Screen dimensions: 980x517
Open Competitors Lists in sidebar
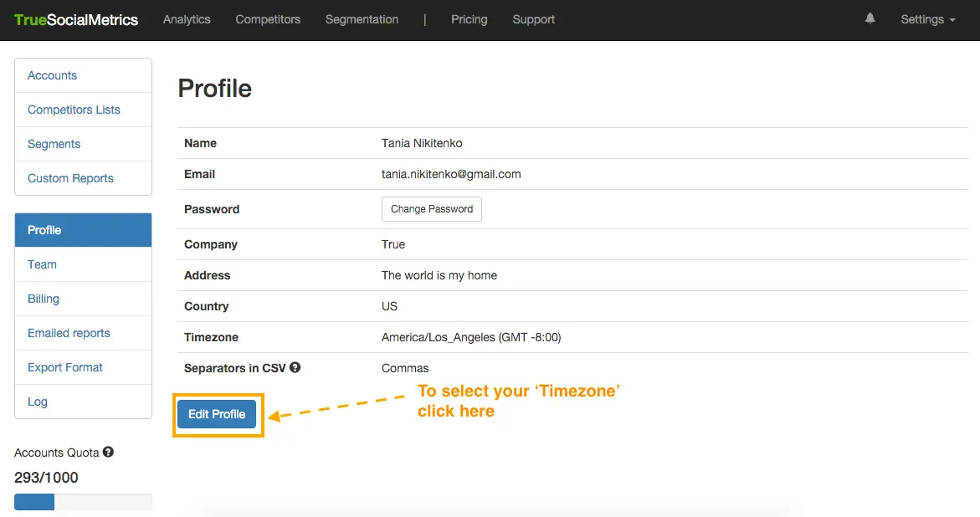74,110
